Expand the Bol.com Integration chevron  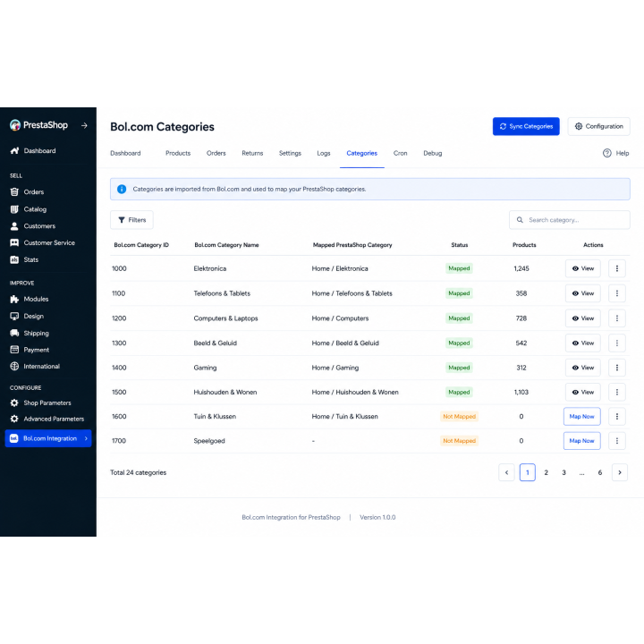tap(86, 438)
